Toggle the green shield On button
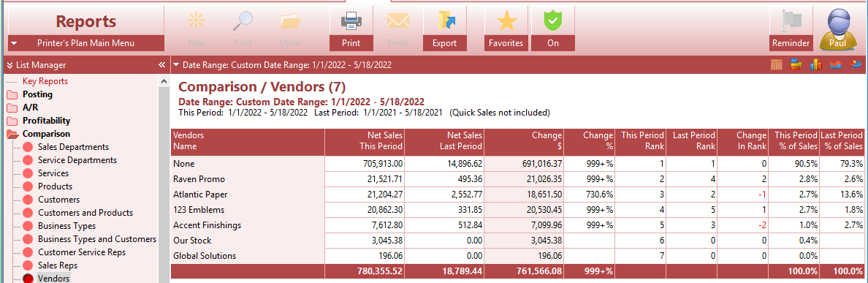 click(x=552, y=29)
